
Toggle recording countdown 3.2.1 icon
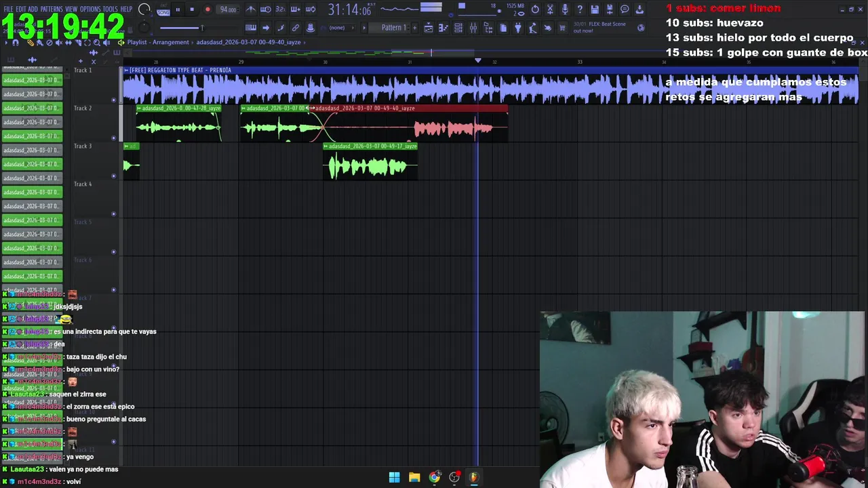[x=280, y=9]
